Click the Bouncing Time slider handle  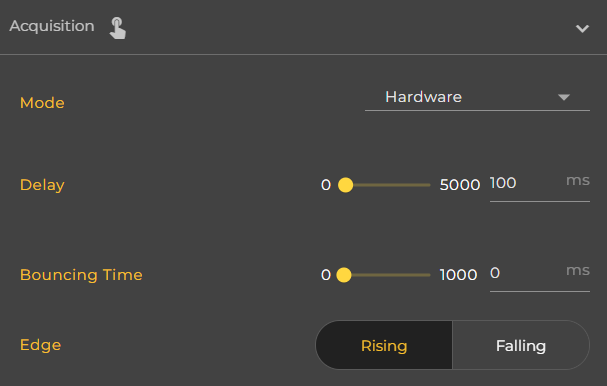coord(344,275)
